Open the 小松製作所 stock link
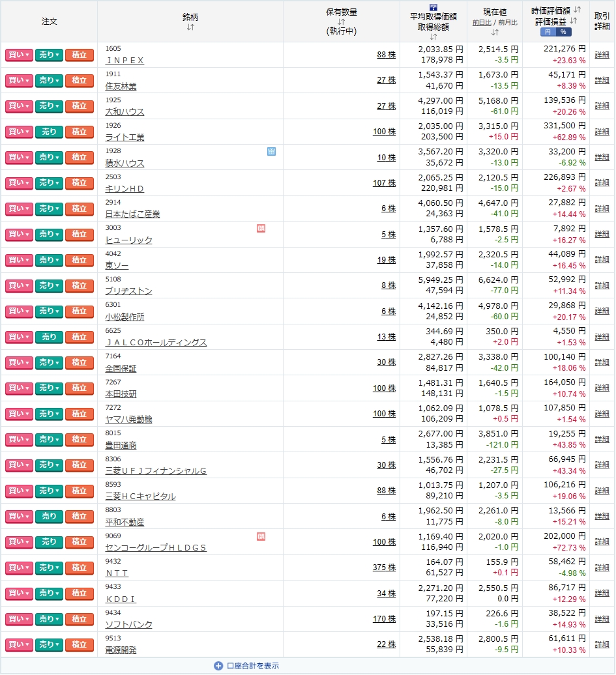Viewport: 616px width, 675px height. coord(125,317)
